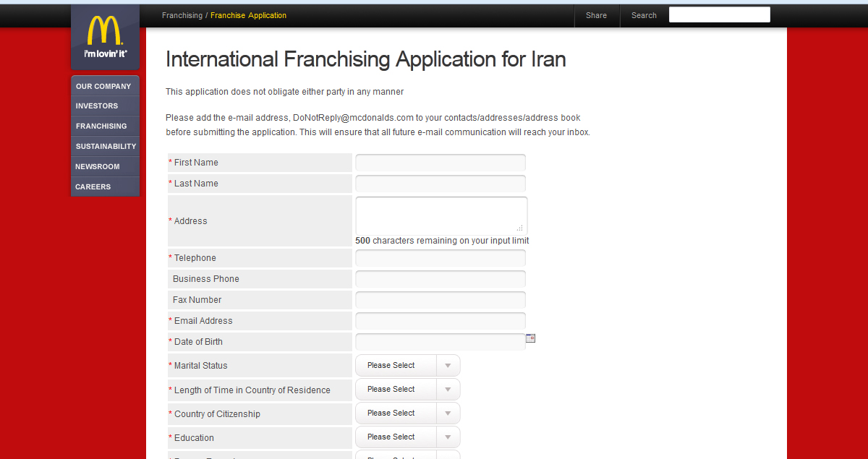Open the Careers menu item
Screen dimensions: 868x459
[93, 187]
